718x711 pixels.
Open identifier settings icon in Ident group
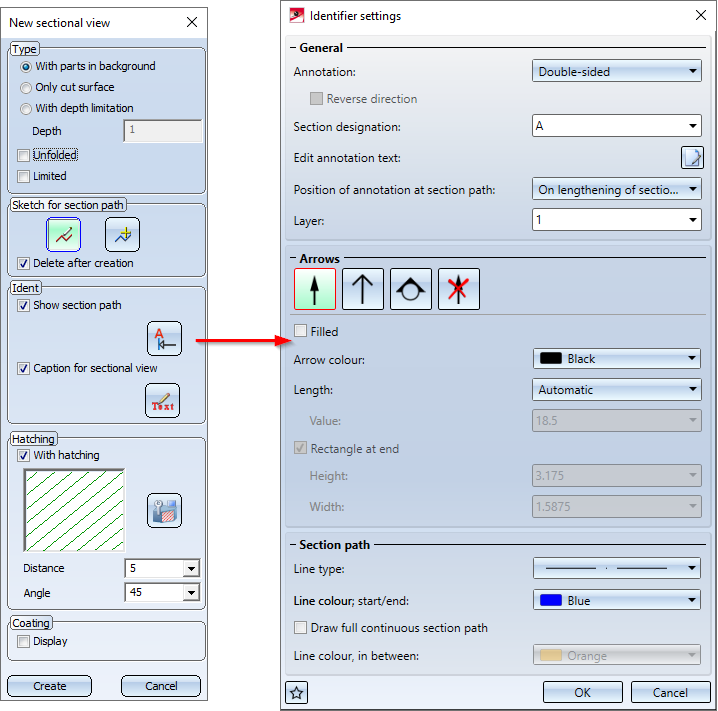pyautogui.click(x=164, y=339)
